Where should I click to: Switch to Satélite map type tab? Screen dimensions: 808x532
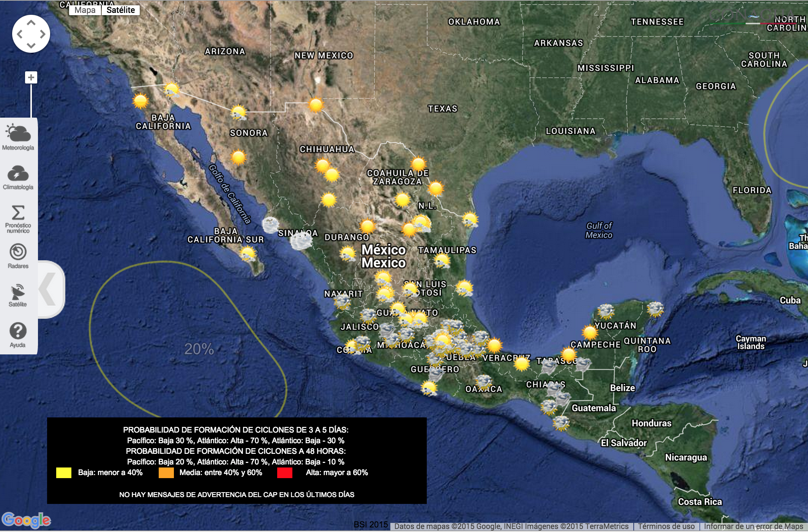click(x=120, y=10)
